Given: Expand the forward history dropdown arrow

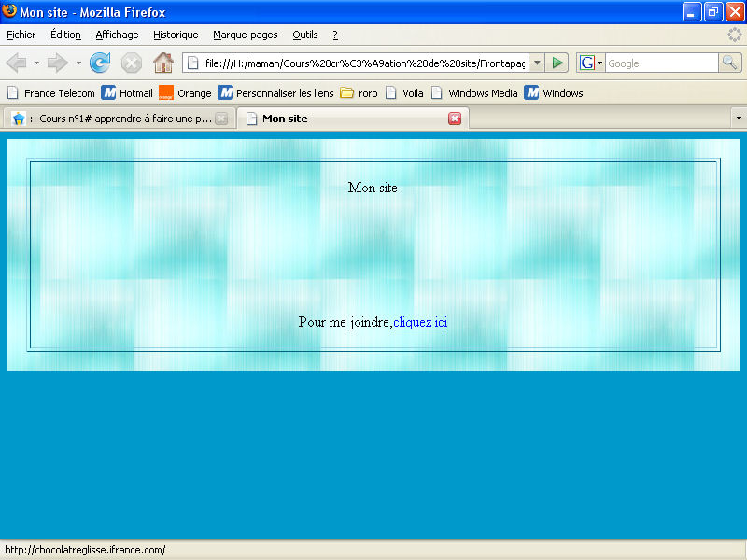Looking at the screenshot, I should click(78, 63).
